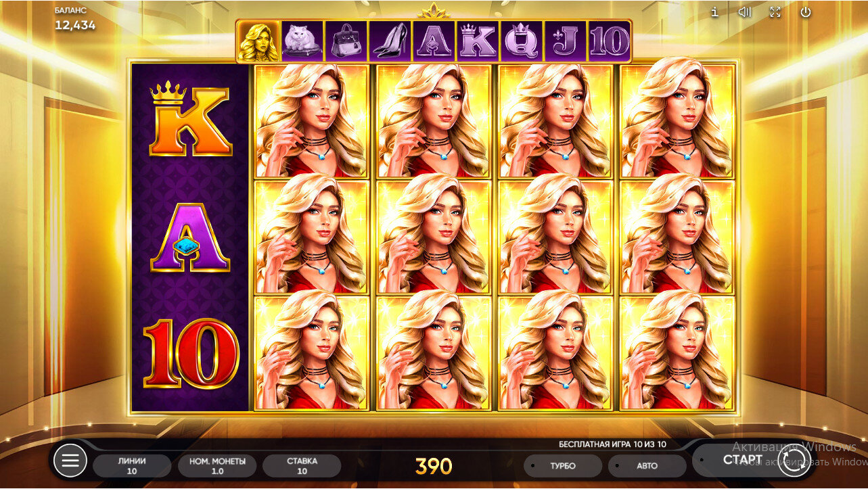Click the power exit icon
This screenshot has height=489, width=868.
806,12
